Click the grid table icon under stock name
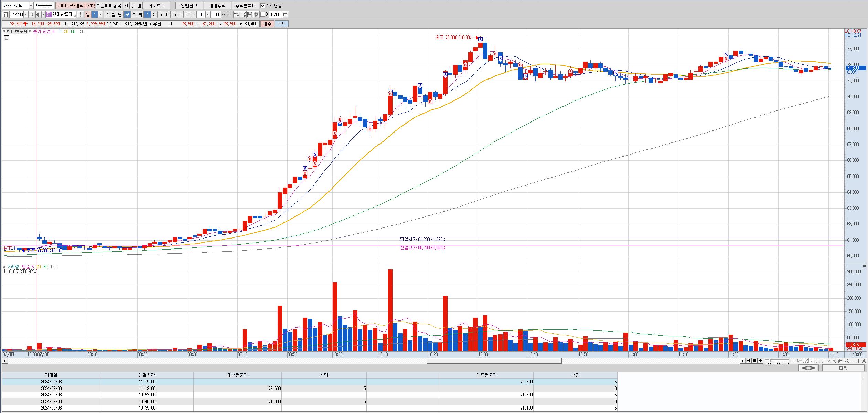The width and height of the screenshot is (868, 413). click(6, 38)
